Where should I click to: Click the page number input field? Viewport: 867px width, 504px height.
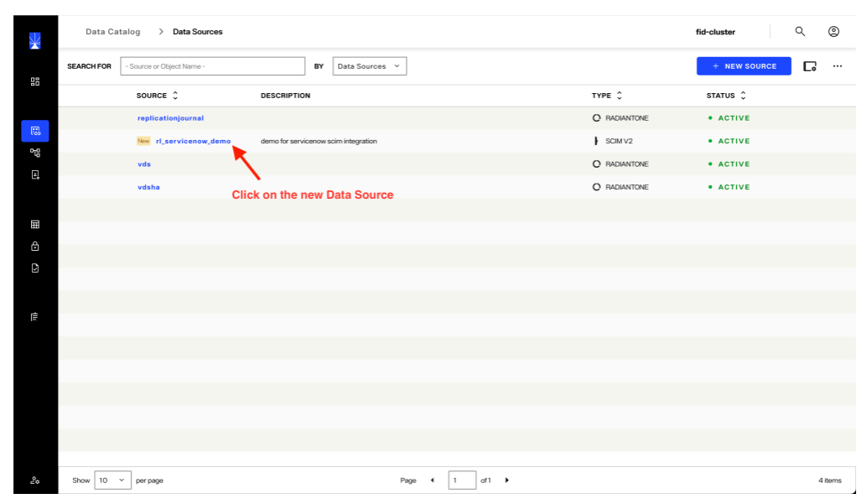462,481
